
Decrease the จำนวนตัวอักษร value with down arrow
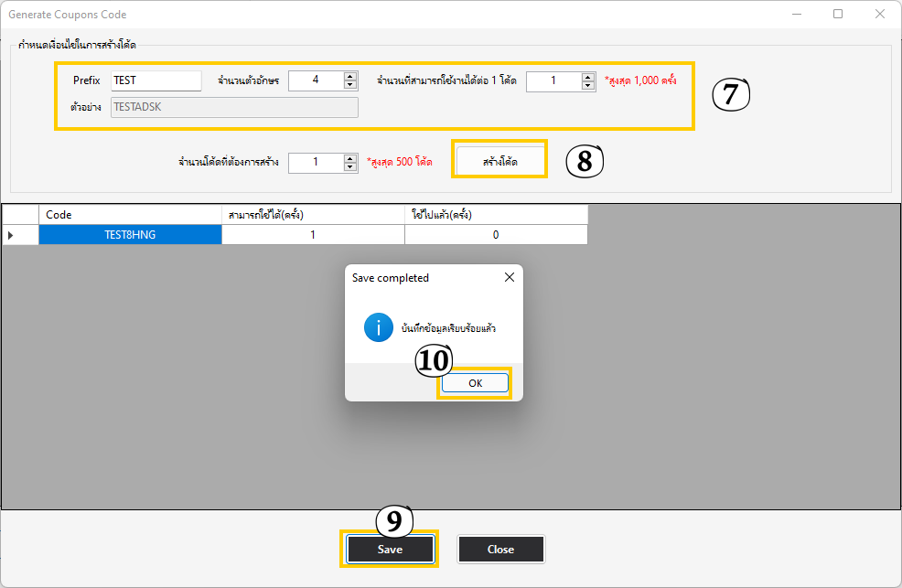[350, 85]
